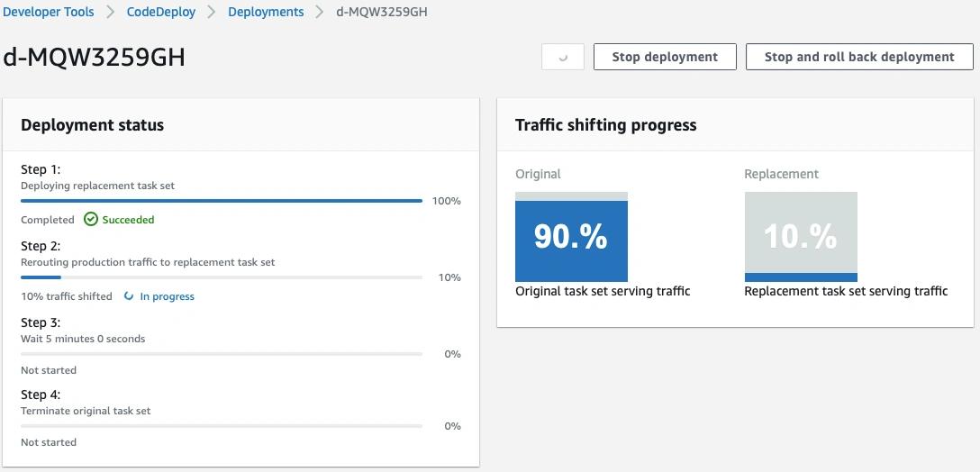Click the In progress spinner icon

pos(129,296)
